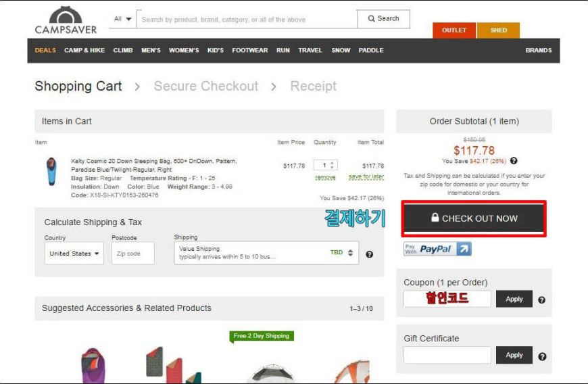Open the CAMP & HIKE menu
Screen dimensions: 588x384
84,50
